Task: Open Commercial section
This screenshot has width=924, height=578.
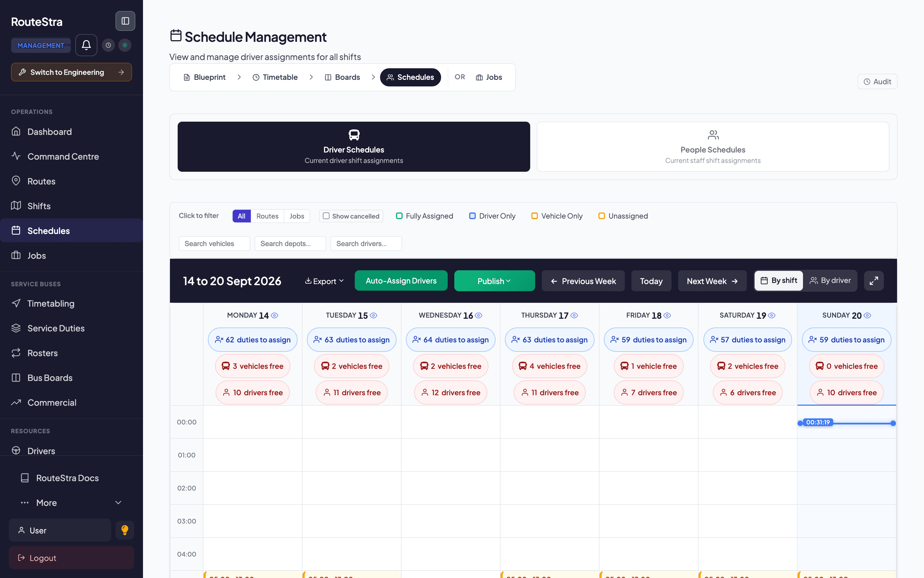Action: (x=71, y=402)
